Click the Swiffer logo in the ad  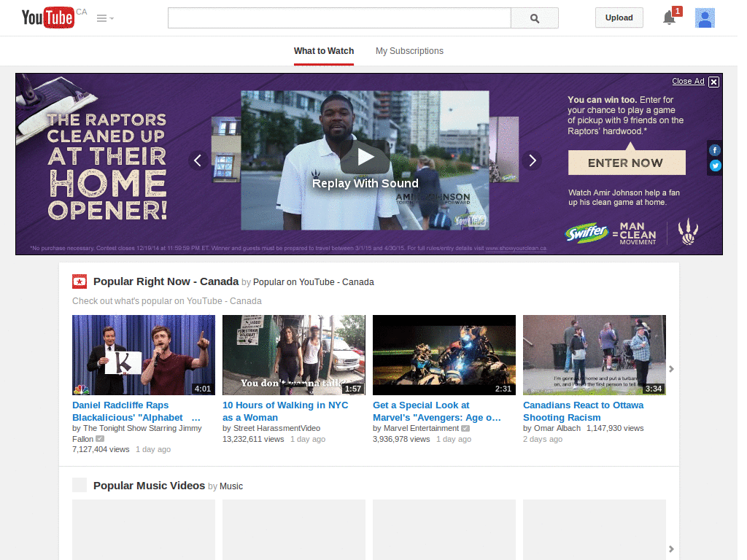(587, 233)
